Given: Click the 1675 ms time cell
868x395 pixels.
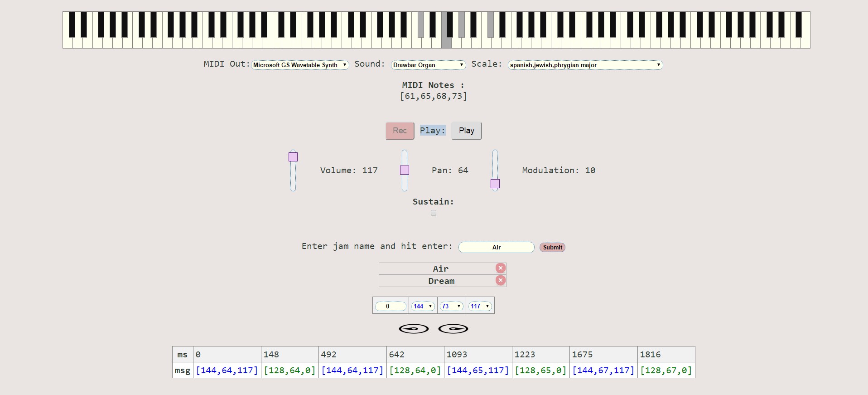Looking at the screenshot, I should [x=603, y=354].
